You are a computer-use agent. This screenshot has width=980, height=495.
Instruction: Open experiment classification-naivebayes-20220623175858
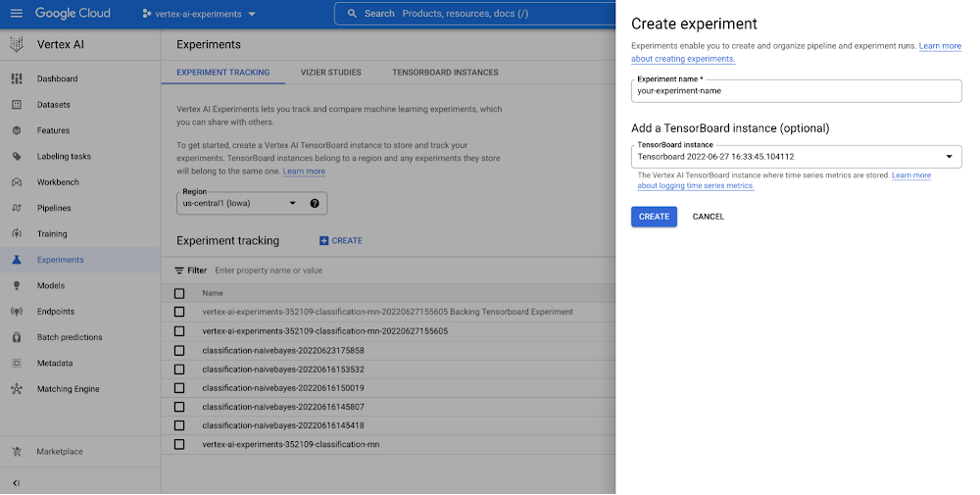coord(283,351)
